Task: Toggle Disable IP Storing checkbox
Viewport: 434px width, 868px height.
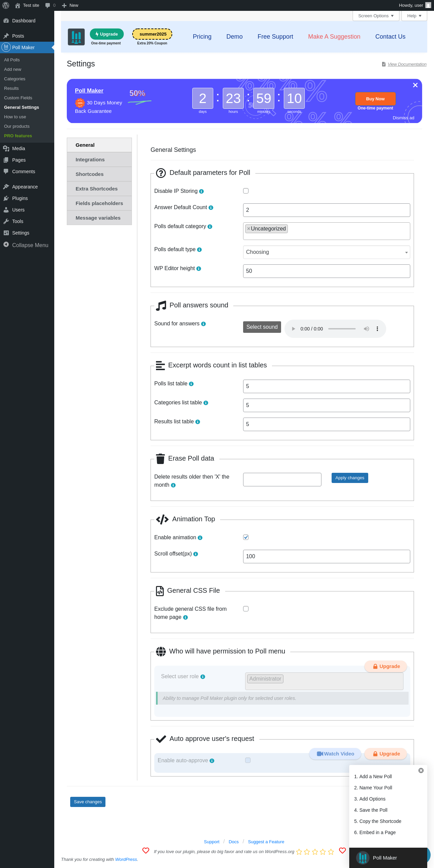Action: point(246,191)
